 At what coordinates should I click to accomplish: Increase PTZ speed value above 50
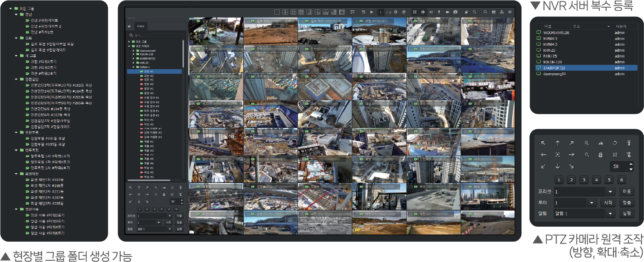click(x=631, y=164)
